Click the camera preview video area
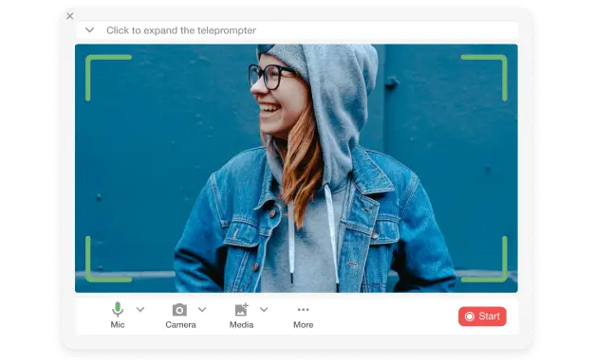 [x=296, y=169]
